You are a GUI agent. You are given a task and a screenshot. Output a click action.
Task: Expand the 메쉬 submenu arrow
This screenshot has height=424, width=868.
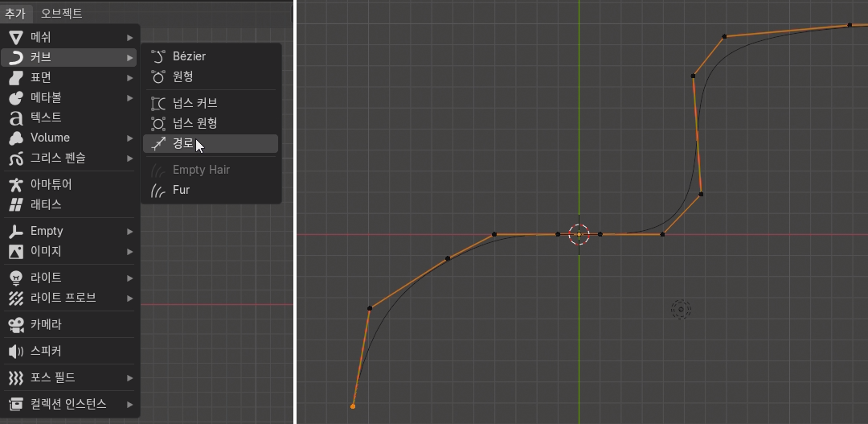129,38
